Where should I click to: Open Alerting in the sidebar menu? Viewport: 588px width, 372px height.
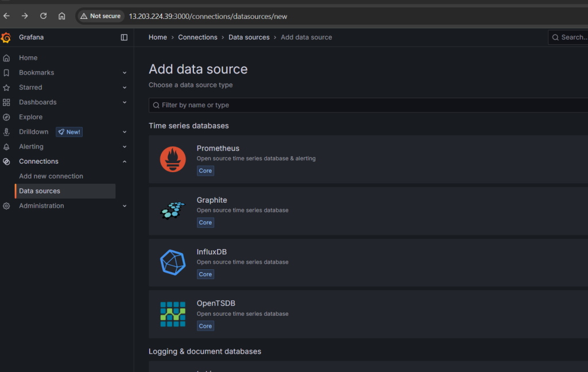point(31,146)
